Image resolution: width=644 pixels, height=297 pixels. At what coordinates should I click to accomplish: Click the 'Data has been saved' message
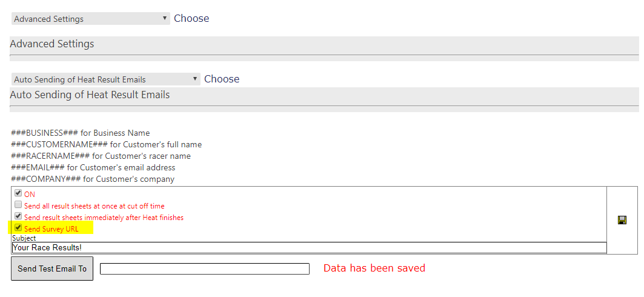click(374, 269)
